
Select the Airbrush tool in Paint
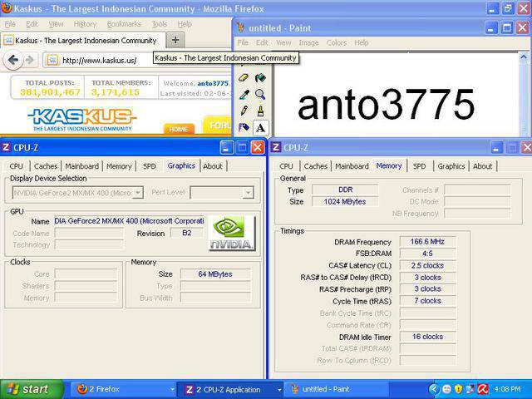tap(244, 127)
